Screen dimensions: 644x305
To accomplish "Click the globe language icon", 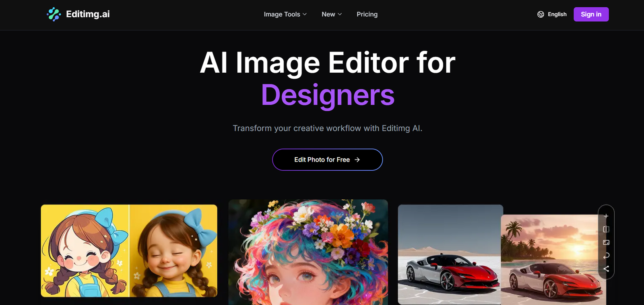I will click(541, 14).
